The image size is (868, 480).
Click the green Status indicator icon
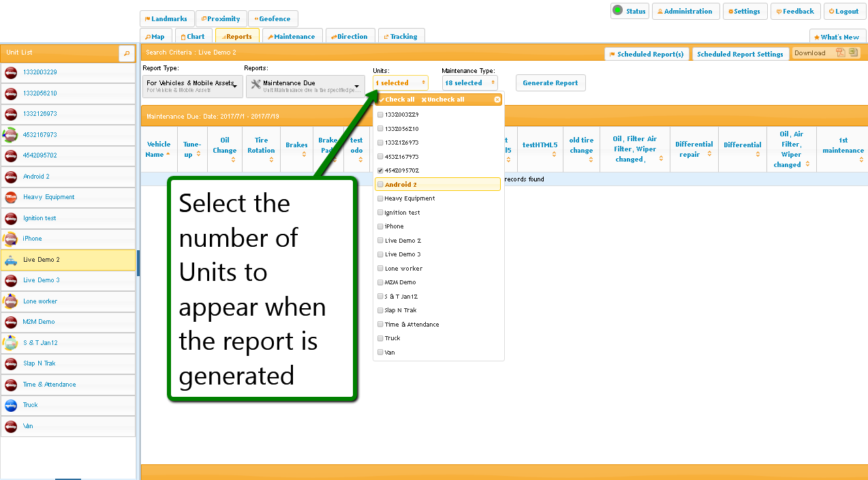(617, 10)
